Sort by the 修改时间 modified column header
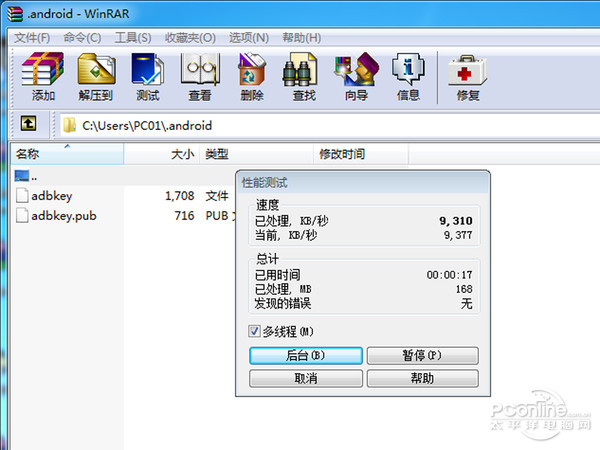This screenshot has height=450, width=600. point(360,154)
